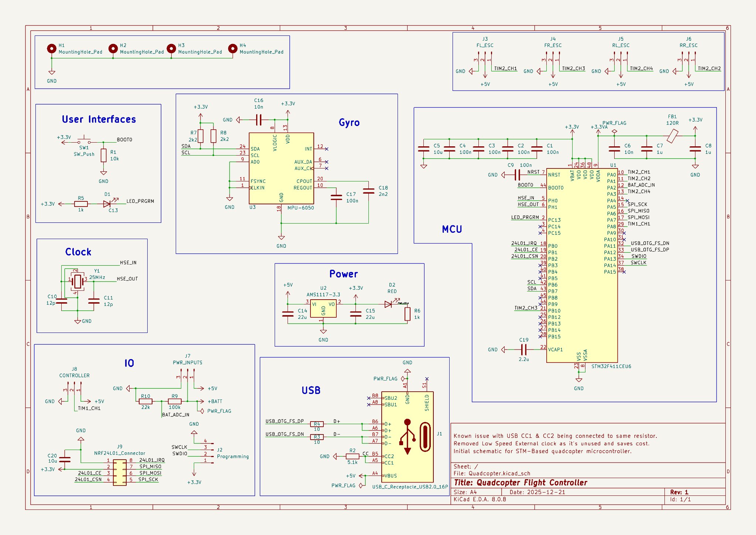
Task: Click the R2 5.1k resistor
Action: tap(353, 456)
